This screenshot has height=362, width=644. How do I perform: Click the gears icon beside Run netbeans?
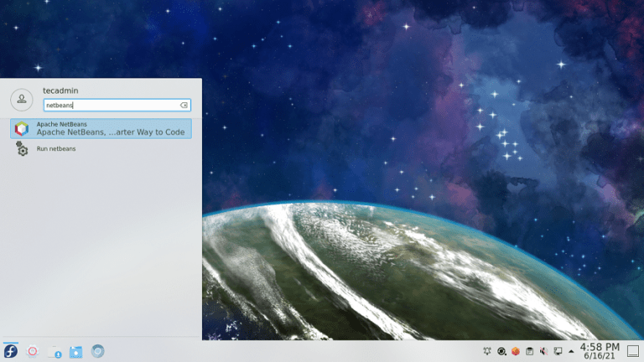tap(22, 149)
